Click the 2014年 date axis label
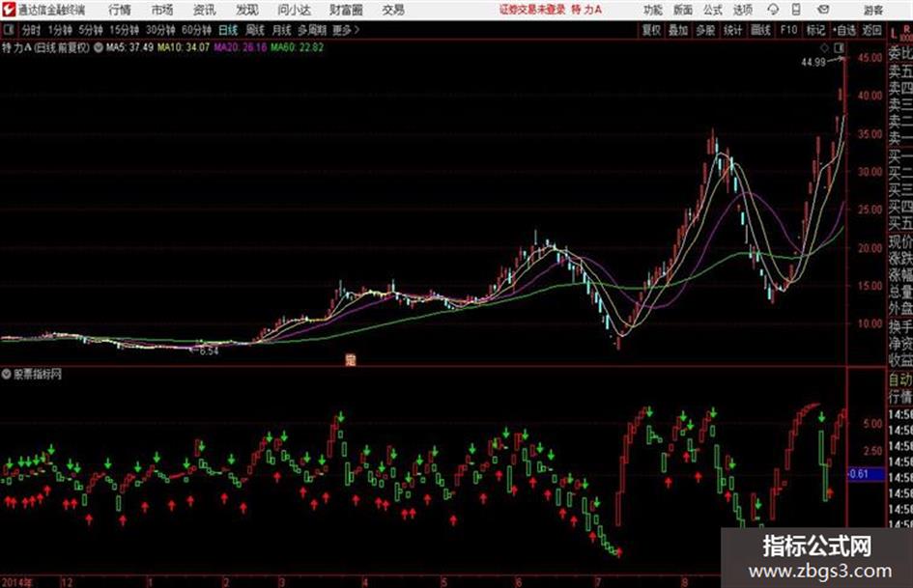This screenshot has width=913, height=588. click(x=16, y=581)
